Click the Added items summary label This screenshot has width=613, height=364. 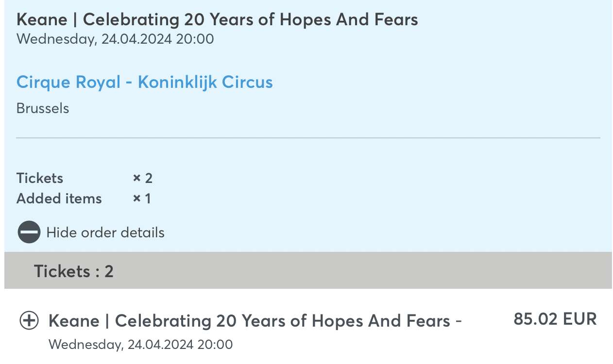coord(59,199)
